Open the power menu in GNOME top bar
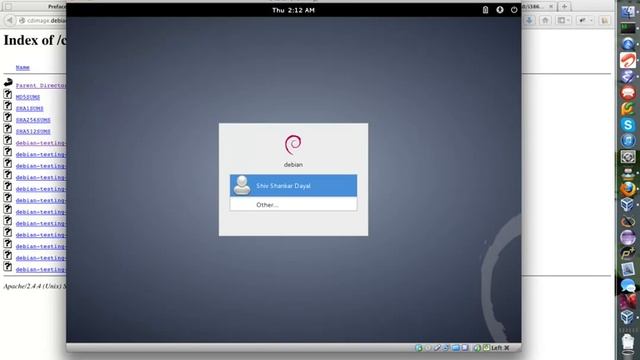640x360 pixels. [514, 10]
